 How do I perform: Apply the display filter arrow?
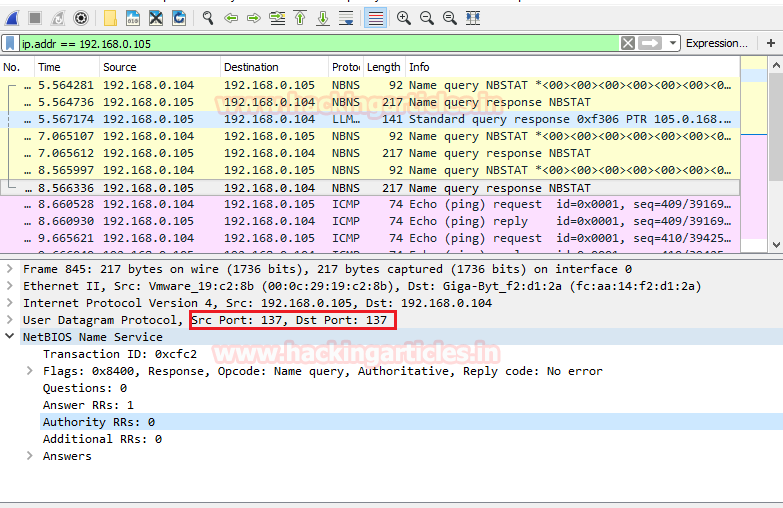pyautogui.click(x=650, y=43)
